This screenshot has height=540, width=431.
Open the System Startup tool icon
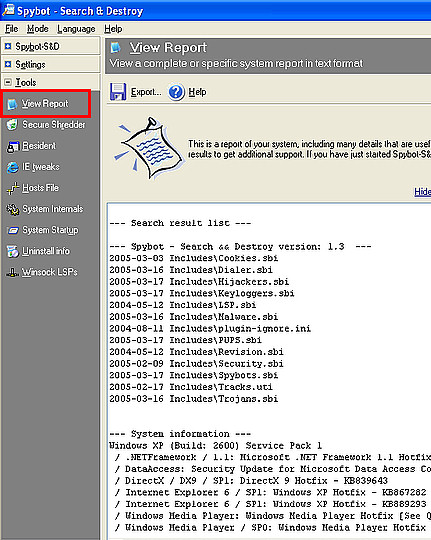pos(12,230)
